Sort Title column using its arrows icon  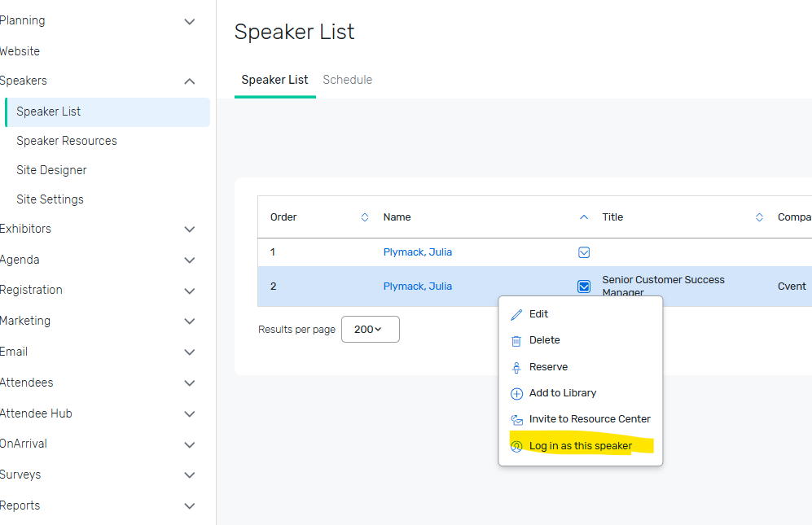[759, 217]
